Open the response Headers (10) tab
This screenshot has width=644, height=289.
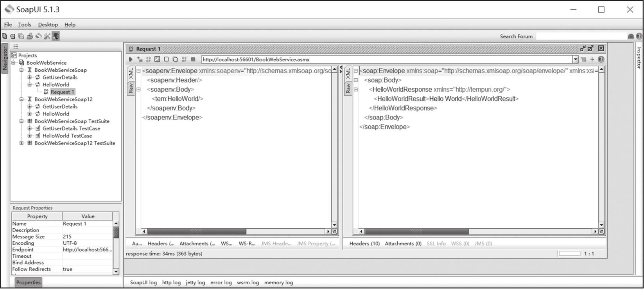[364, 244]
